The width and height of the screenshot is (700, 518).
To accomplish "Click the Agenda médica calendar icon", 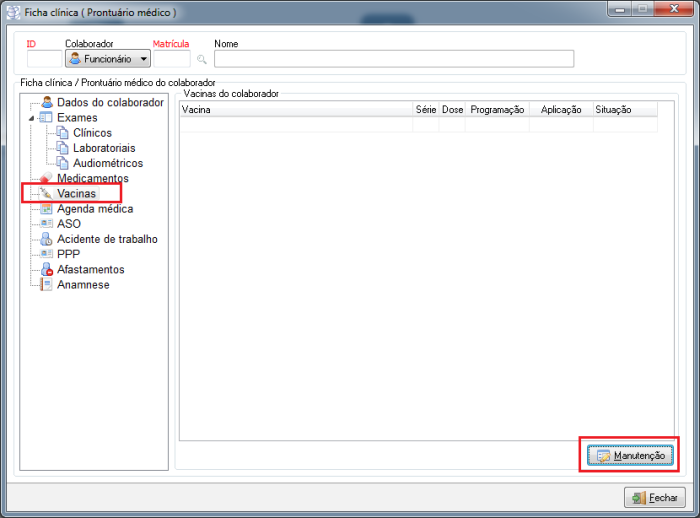I will (x=47, y=209).
